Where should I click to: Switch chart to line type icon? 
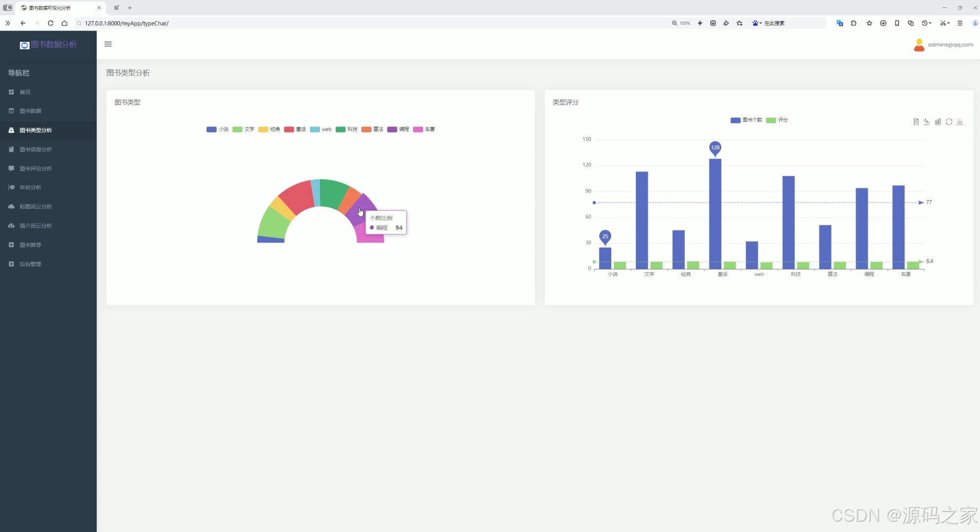pos(927,122)
